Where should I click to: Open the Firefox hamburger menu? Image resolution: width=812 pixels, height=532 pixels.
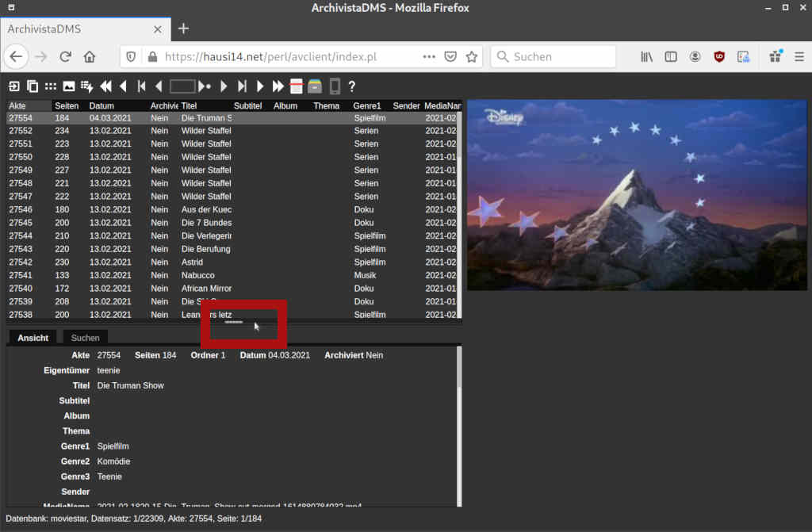tap(799, 56)
